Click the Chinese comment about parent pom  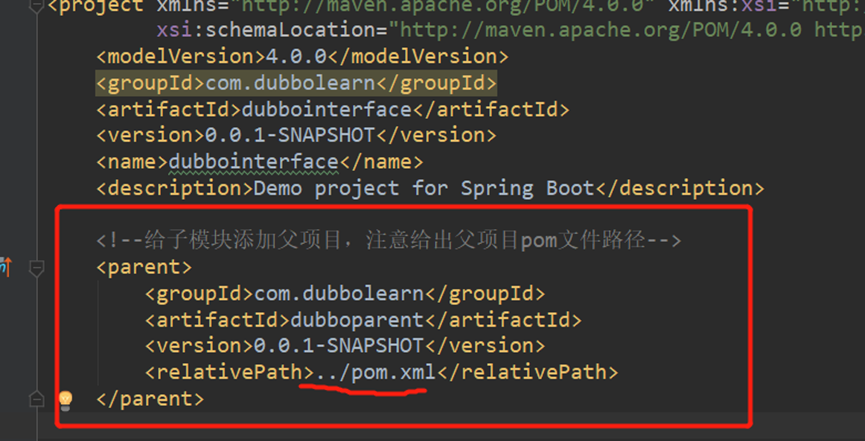pyautogui.click(x=389, y=241)
